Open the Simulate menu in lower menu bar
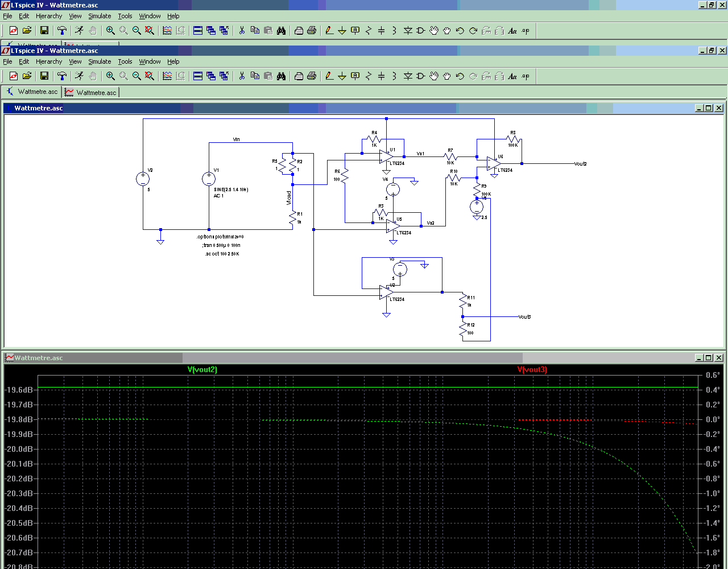 tap(100, 61)
